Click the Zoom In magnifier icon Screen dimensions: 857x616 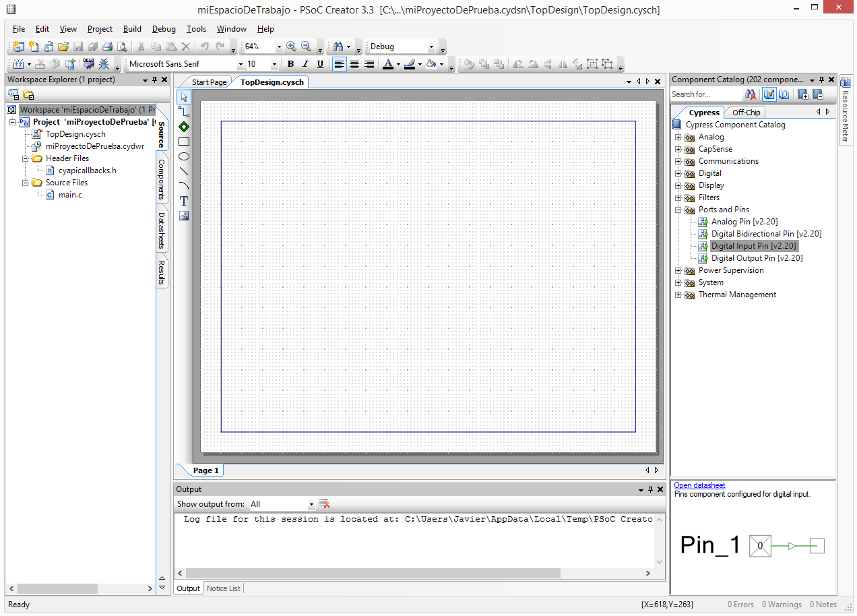(x=291, y=47)
